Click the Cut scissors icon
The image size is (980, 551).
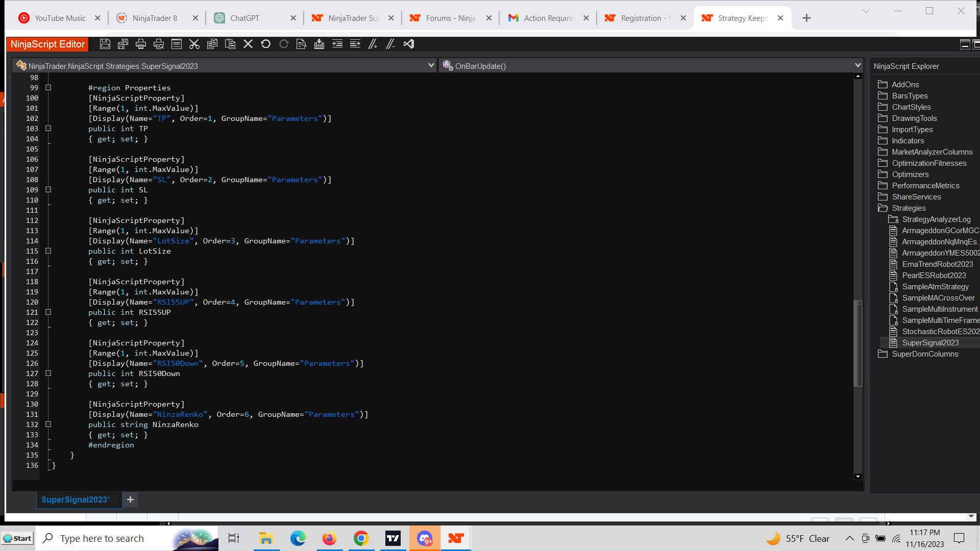coord(194,44)
